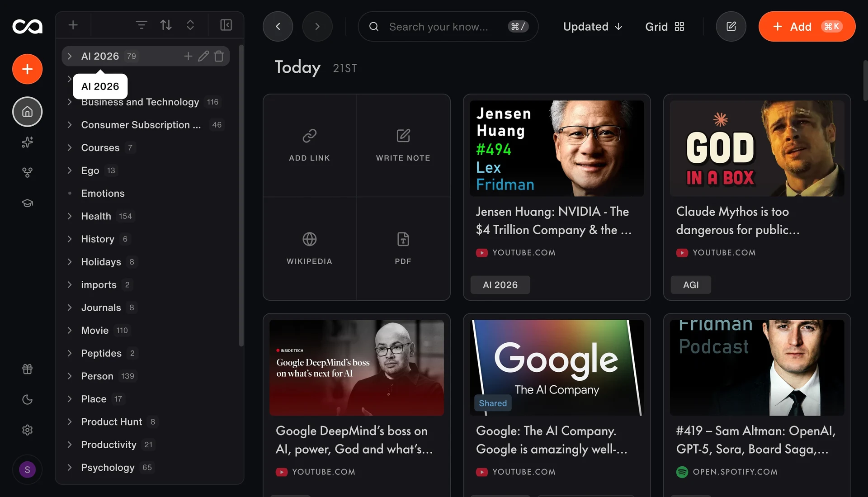Screen dimensions: 868x497
Task: Open 'Google DeepMind's boss on AI' card title
Action: (354, 440)
